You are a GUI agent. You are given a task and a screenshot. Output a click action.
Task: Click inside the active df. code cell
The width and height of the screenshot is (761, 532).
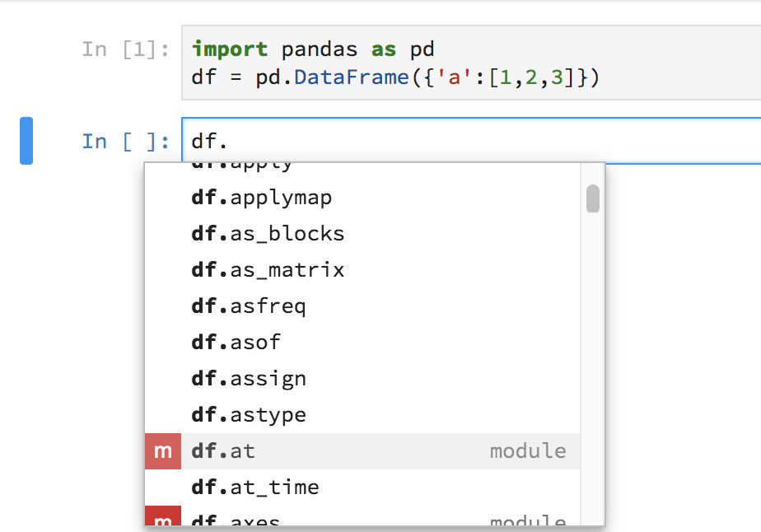point(471,142)
